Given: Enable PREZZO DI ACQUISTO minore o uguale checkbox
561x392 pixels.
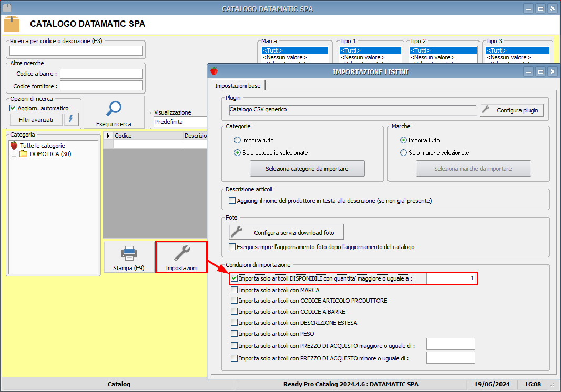Looking at the screenshot, I should tap(234, 358).
